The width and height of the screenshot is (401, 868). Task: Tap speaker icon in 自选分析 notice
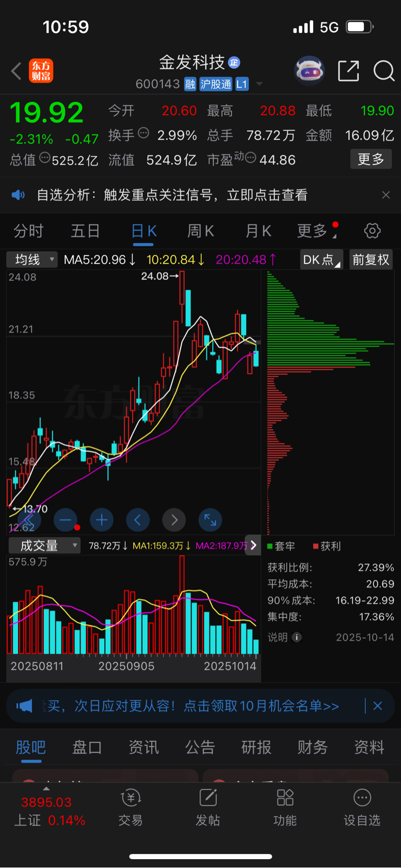click(x=18, y=195)
